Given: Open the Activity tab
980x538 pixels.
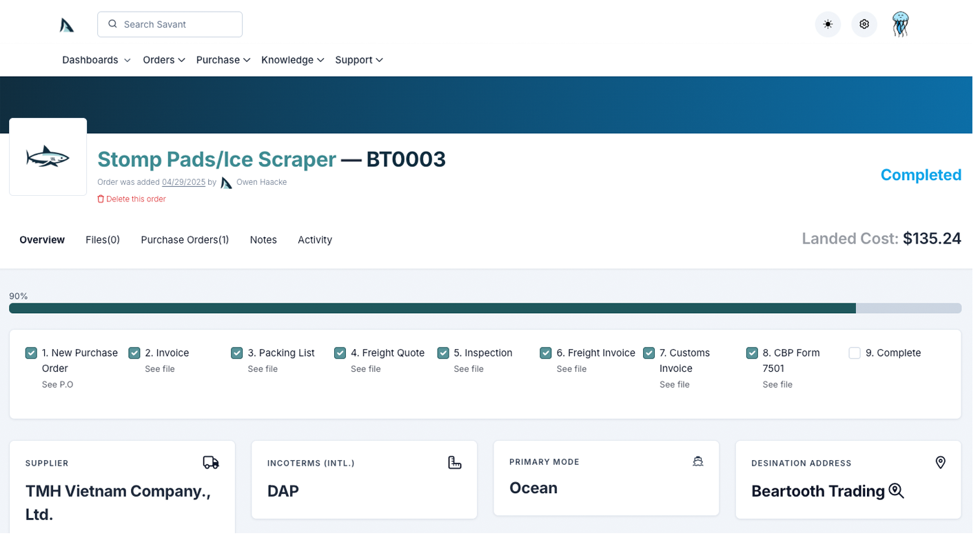Looking at the screenshot, I should coord(315,239).
